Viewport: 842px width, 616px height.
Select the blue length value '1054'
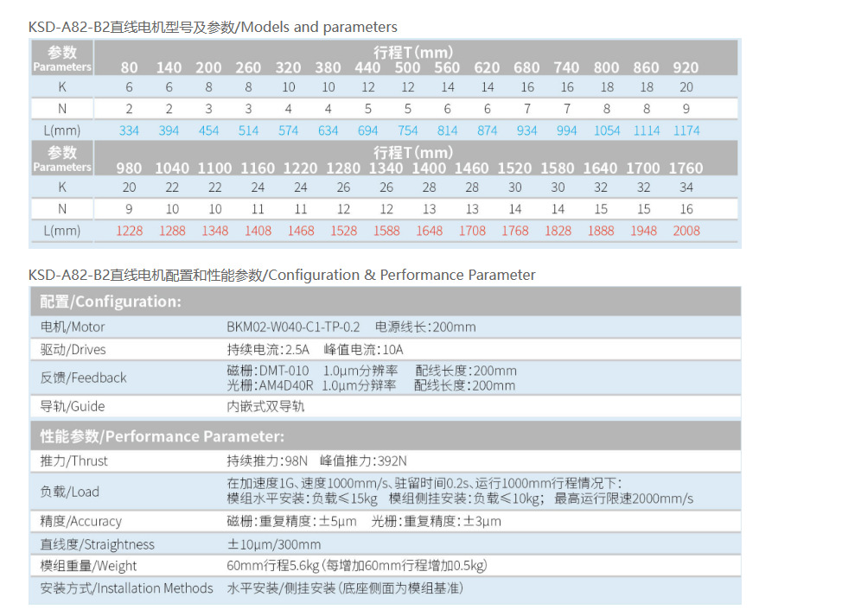coord(607,130)
